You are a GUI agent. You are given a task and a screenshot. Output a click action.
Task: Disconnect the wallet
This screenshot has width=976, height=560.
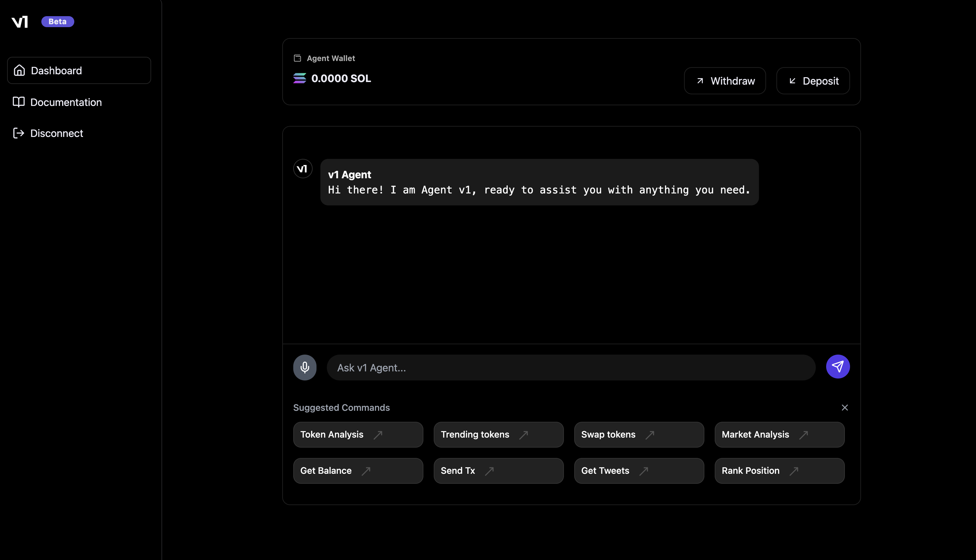pyautogui.click(x=48, y=133)
